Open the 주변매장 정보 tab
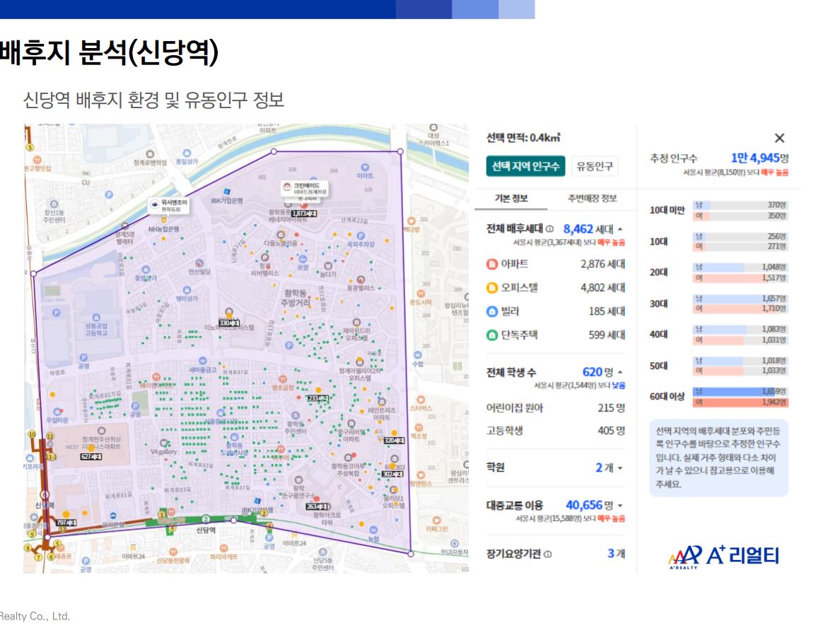Screen dimensions: 840x630 (592, 198)
